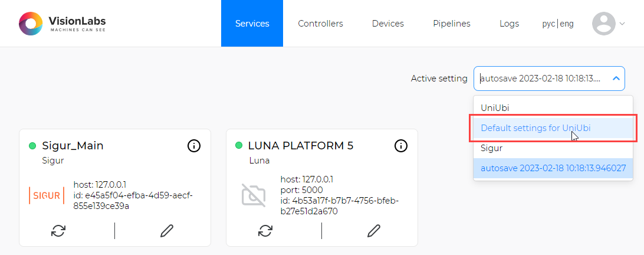Click the id 4b53a17f text in Luna card
This screenshot has width=644, height=255.
[339, 206]
